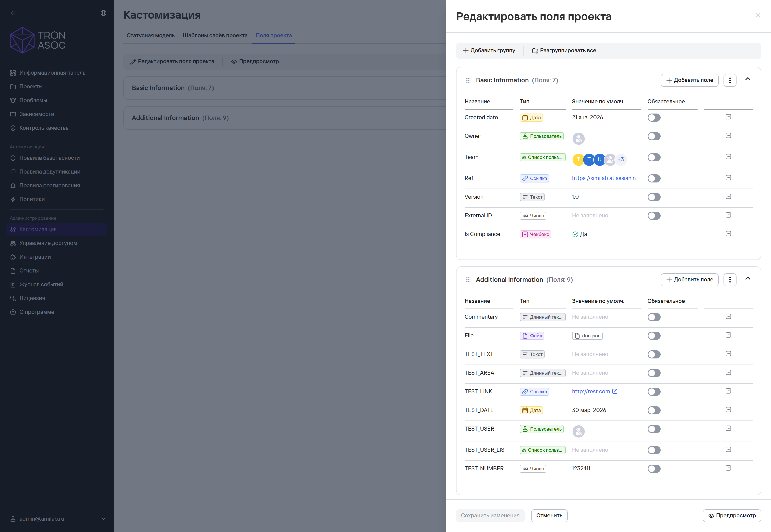
Task: Open row menu icon for TEST_NUMBER
Action: pyautogui.click(x=728, y=468)
